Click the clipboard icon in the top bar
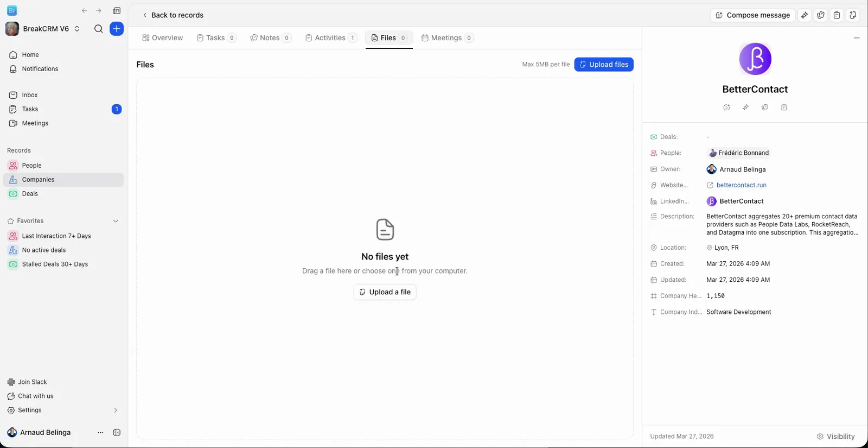868x448 pixels. (x=837, y=15)
